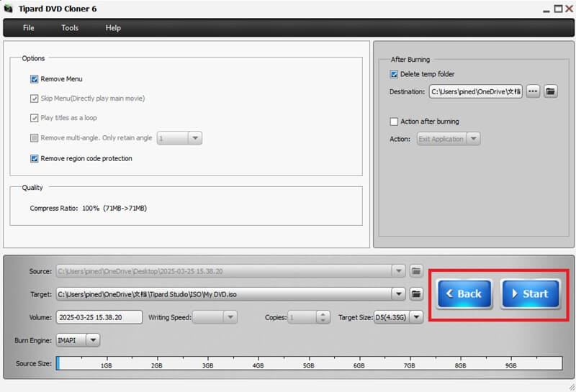Click the Source row folder browse icon
576x392 pixels.
(416, 271)
